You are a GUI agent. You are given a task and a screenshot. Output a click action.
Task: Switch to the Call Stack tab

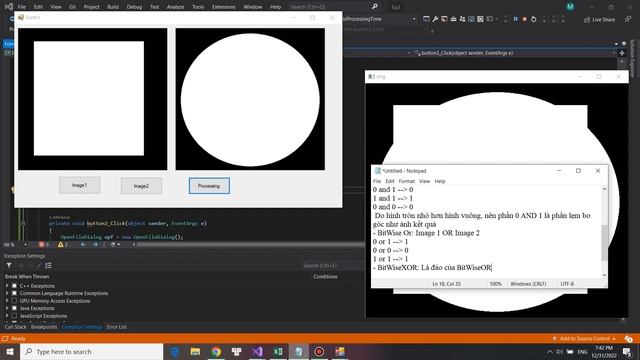pos(16,327)
